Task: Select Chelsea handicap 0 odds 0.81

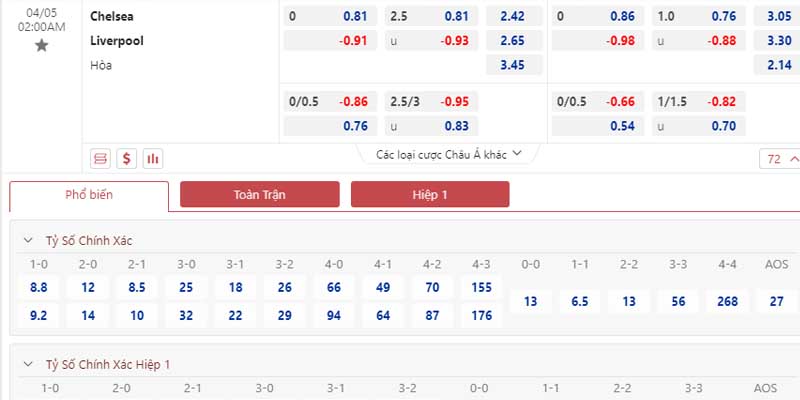Action: point(330,16)
